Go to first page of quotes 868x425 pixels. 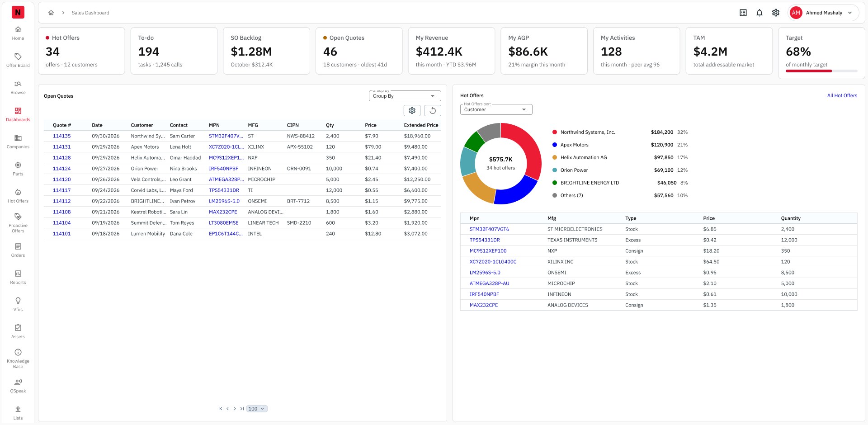point(220,409)
